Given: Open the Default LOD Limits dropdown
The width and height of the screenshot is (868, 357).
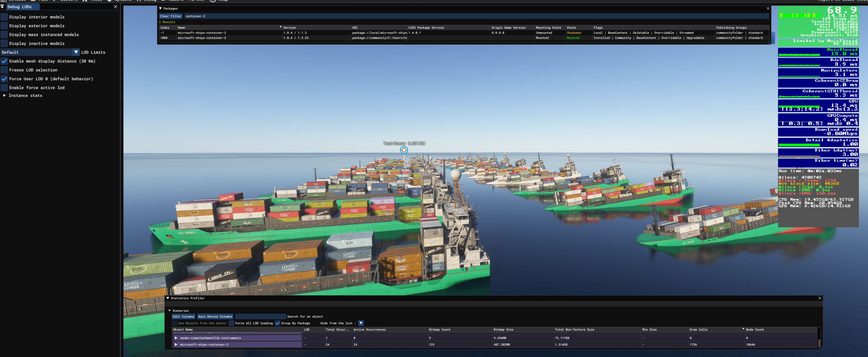Looking at the screenshot, I should (76, 52).
